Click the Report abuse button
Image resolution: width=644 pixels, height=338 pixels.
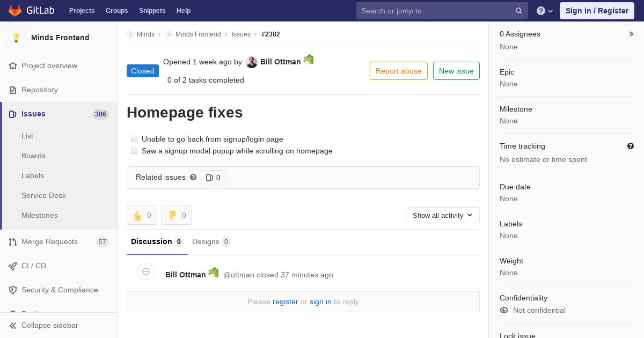(x=399, y=71)
